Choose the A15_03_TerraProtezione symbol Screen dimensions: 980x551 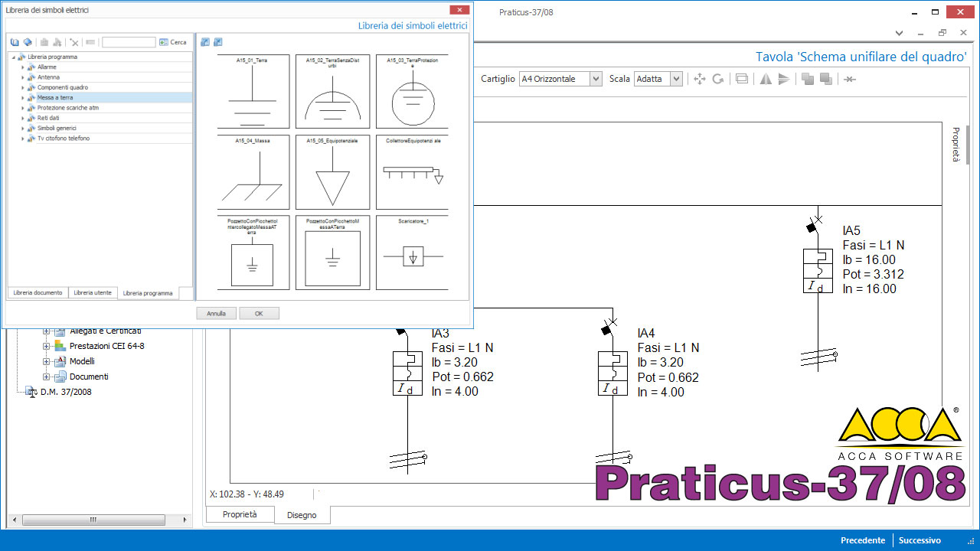point(412,91)
